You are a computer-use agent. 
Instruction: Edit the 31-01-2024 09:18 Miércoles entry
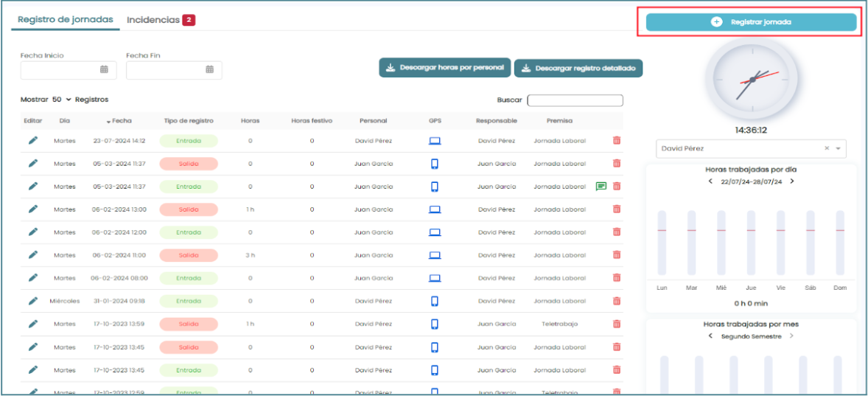(32, 301)
